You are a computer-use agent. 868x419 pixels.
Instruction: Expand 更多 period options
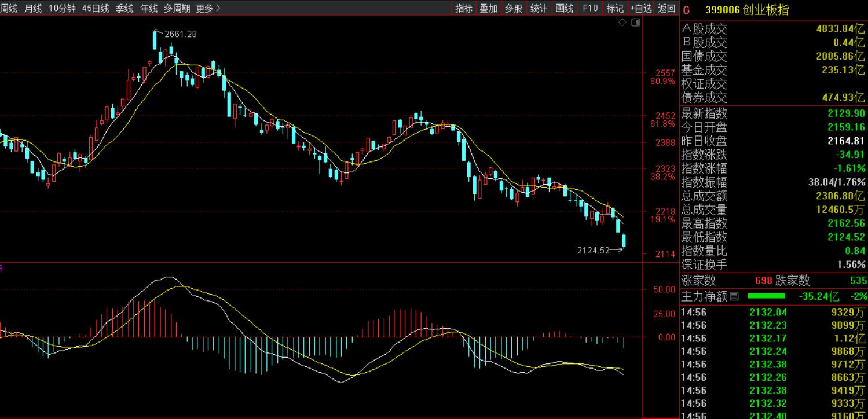click(208, 8)
